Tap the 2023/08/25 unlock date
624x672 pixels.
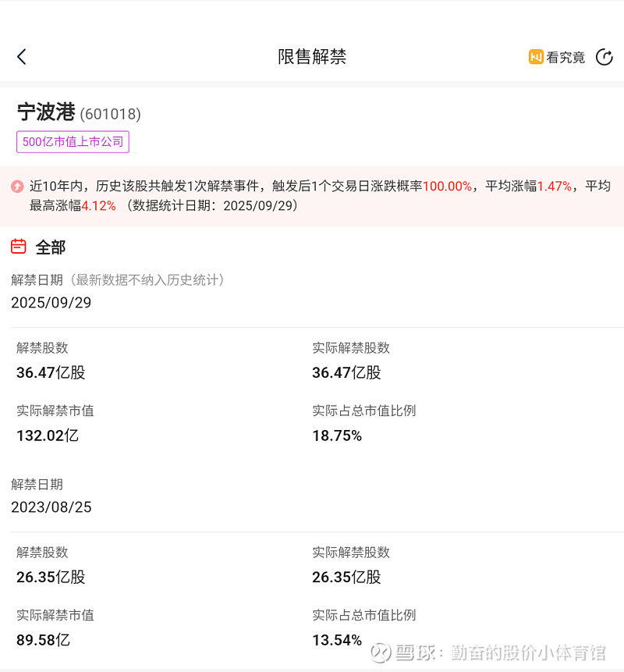(51, 507)
